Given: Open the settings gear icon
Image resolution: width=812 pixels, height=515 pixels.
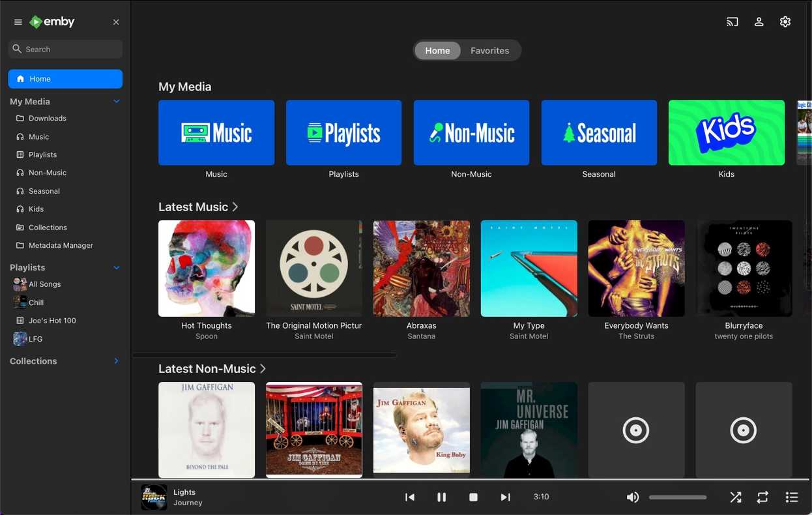Looking at the screenshot, I should pyautogui.click(x=785, y=22).
